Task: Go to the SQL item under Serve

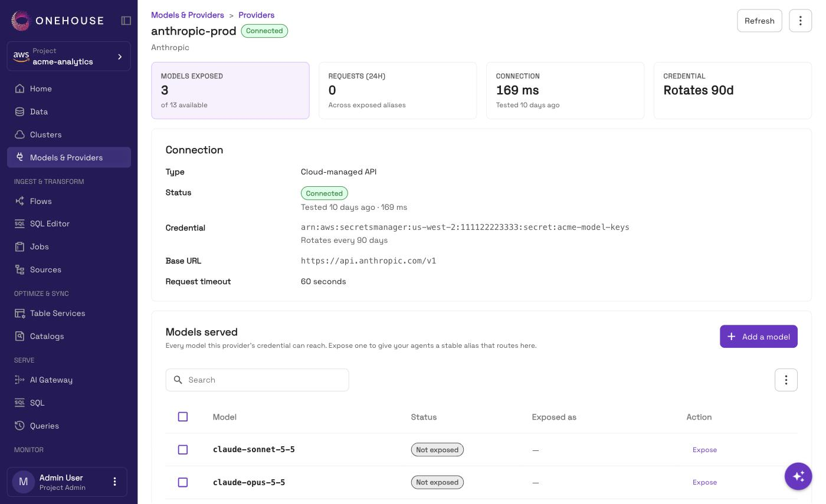Action: tap(69, 403)
